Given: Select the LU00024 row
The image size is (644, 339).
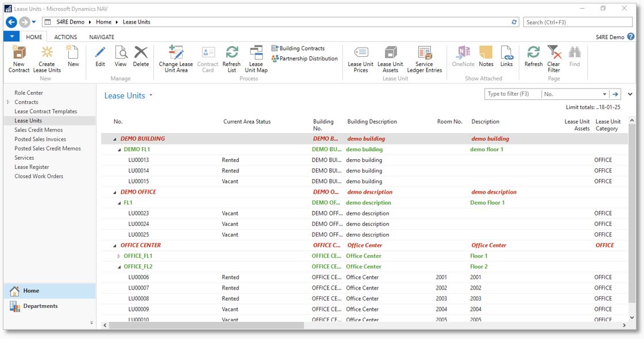Looking at the screenshot, I should tap(364, 224).
